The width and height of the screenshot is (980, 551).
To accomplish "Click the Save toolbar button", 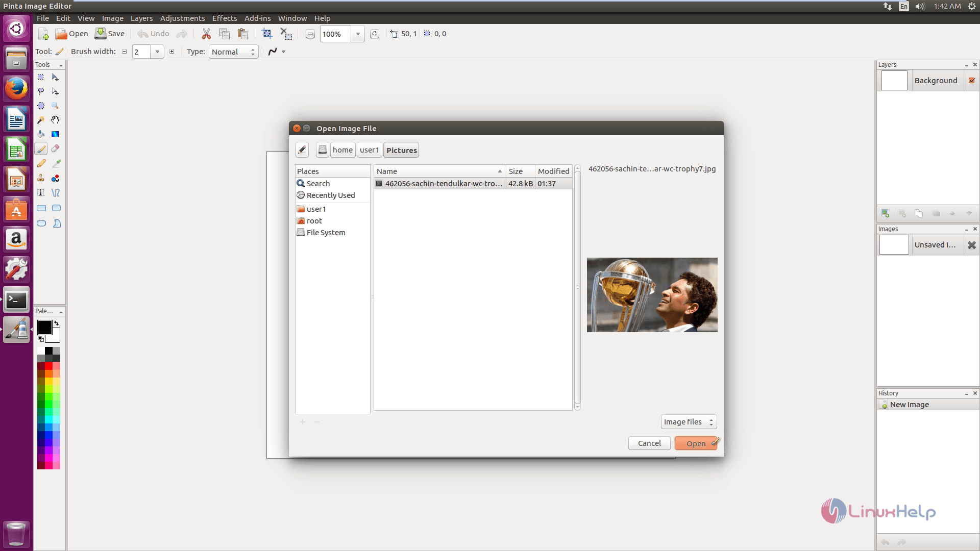I will pos(110,34).
